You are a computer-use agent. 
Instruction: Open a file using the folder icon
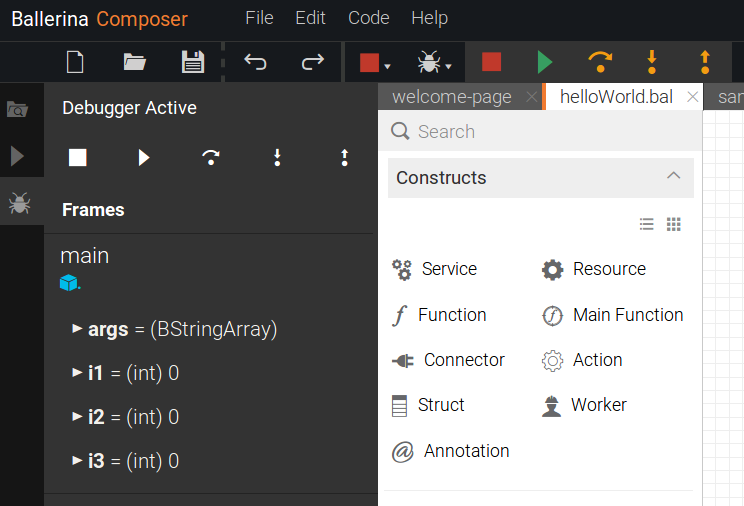coord(135,62)
